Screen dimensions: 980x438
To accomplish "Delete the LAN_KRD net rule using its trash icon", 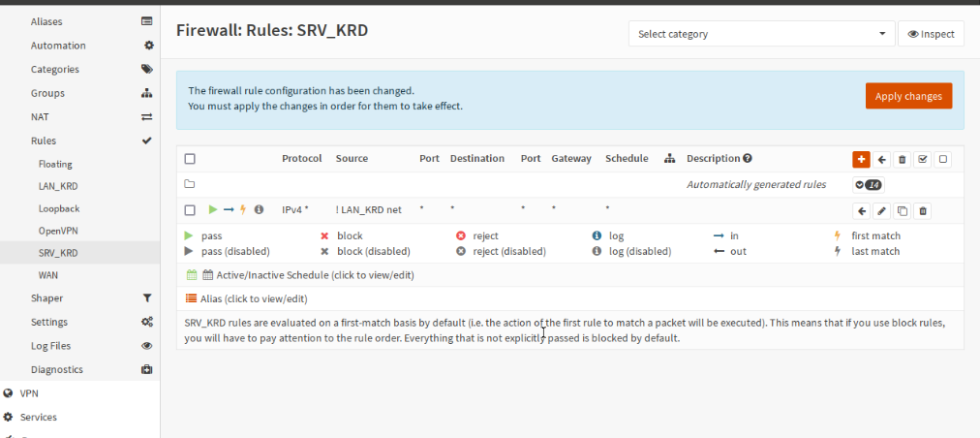I will 923,210.
